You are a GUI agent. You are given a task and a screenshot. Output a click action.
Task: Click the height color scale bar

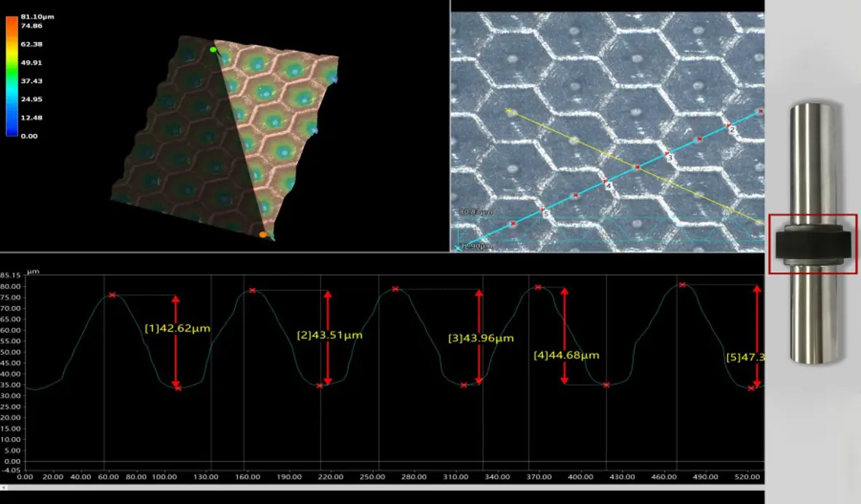(x=11, y=76)
